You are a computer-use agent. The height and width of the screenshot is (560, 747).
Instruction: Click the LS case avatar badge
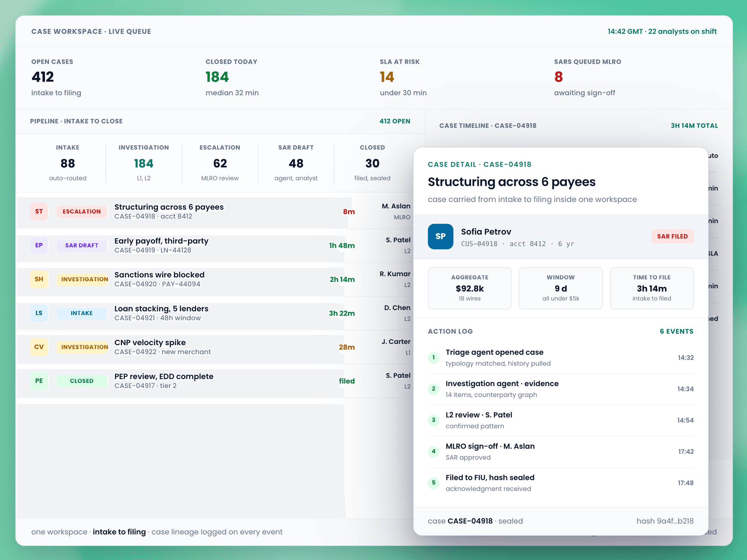[x=39, y=313]
